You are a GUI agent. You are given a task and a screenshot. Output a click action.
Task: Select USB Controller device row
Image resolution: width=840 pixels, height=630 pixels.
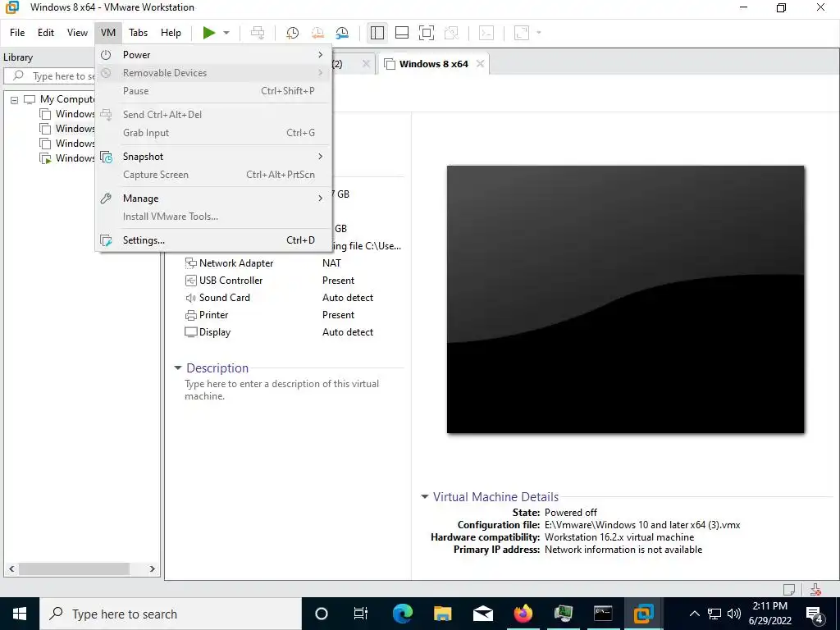pos(293,281)
